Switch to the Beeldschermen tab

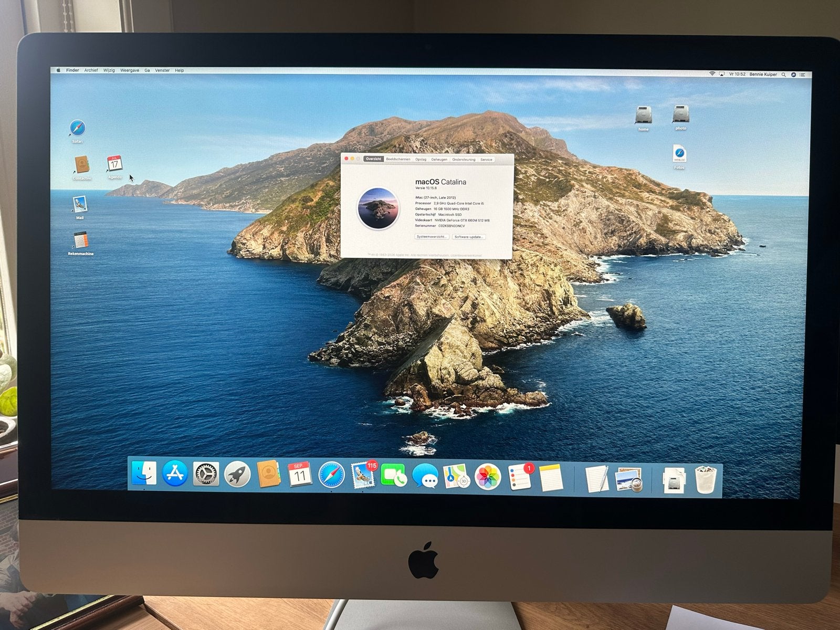pos(398,159)
